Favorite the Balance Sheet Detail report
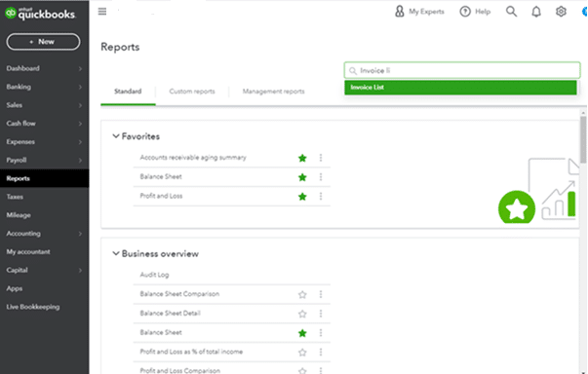Image resolution: width=588 pixels, height=374 pixels. pos(302,314)
